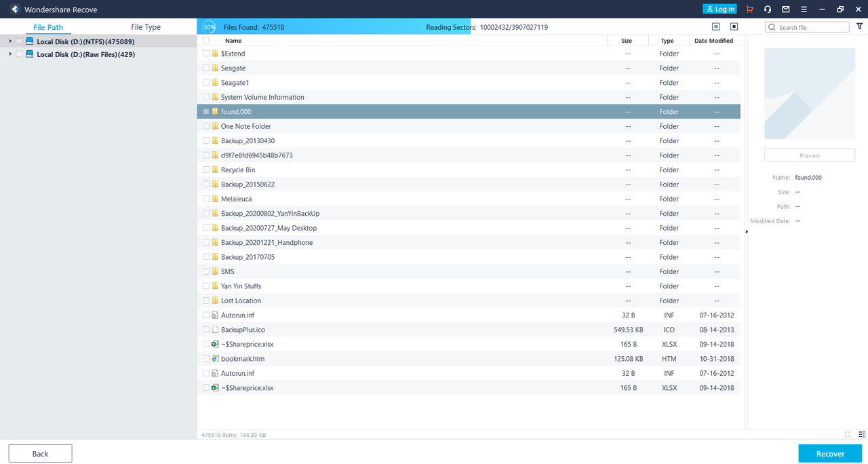Click the Back button
The width and height of the screenshot is (868, 464).
point(40,454)
